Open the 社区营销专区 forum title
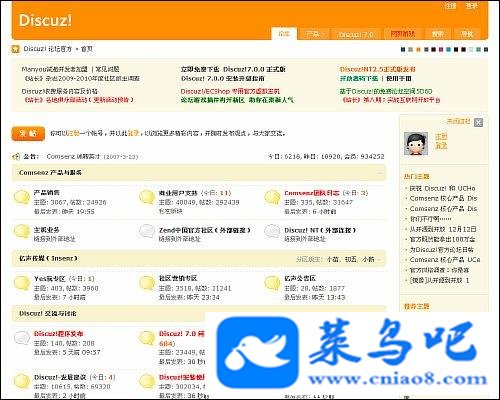This screenshot has height=400, width=500. click(x=178, y=278)
